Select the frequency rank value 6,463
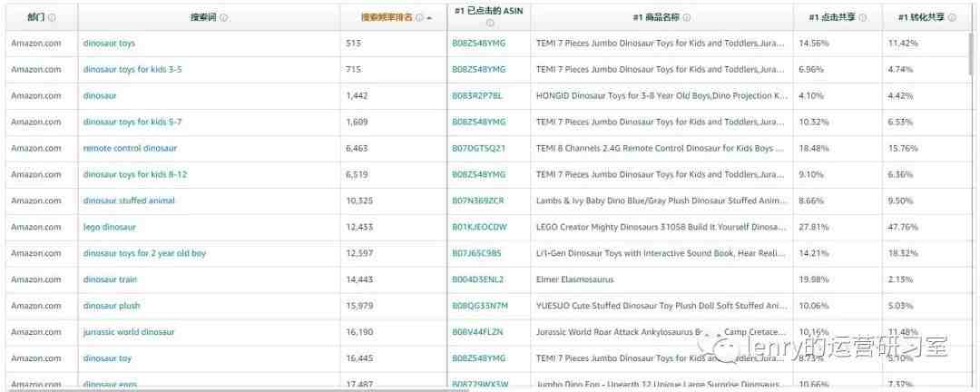980x392 pixels. [357, 148]
